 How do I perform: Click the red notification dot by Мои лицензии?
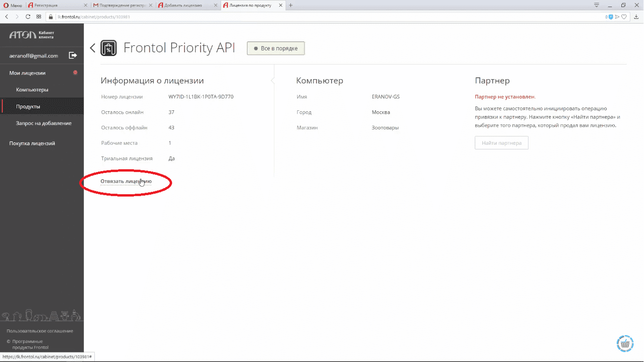pos(75,73)
